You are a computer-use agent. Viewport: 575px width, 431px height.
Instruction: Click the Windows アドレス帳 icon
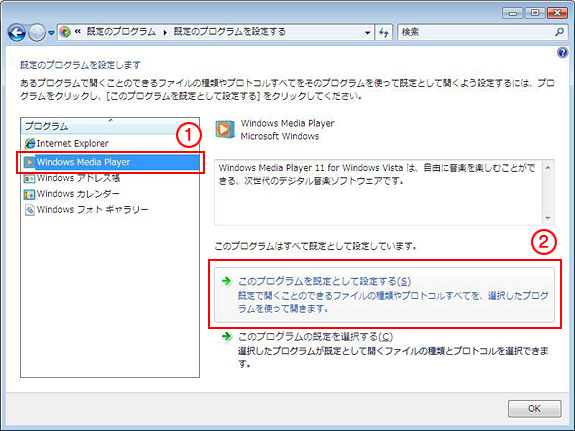click(x=29, y=179)
